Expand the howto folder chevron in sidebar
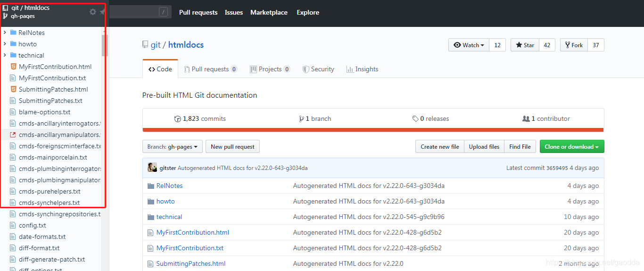This screenshot has height=271, width=644. point(5,44)
